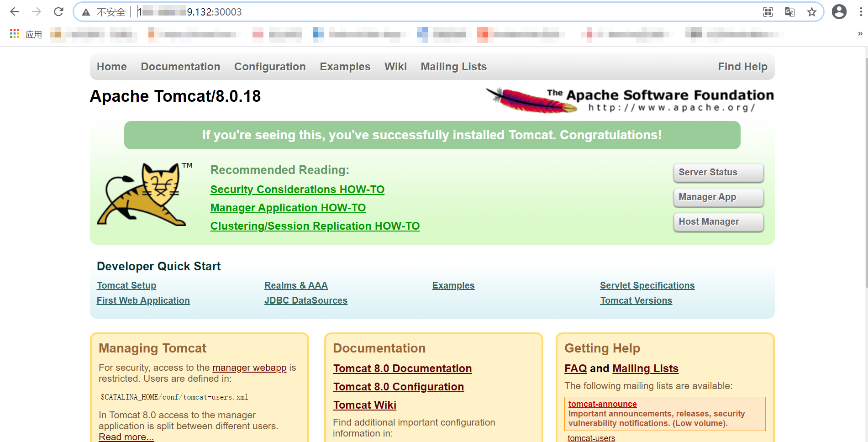Open the Tomcat Versions link

pyautogui.click(x=636, y=300)
